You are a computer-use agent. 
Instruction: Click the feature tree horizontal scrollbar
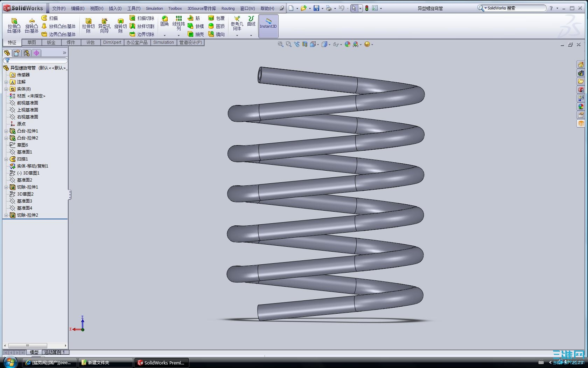(28, 346)
